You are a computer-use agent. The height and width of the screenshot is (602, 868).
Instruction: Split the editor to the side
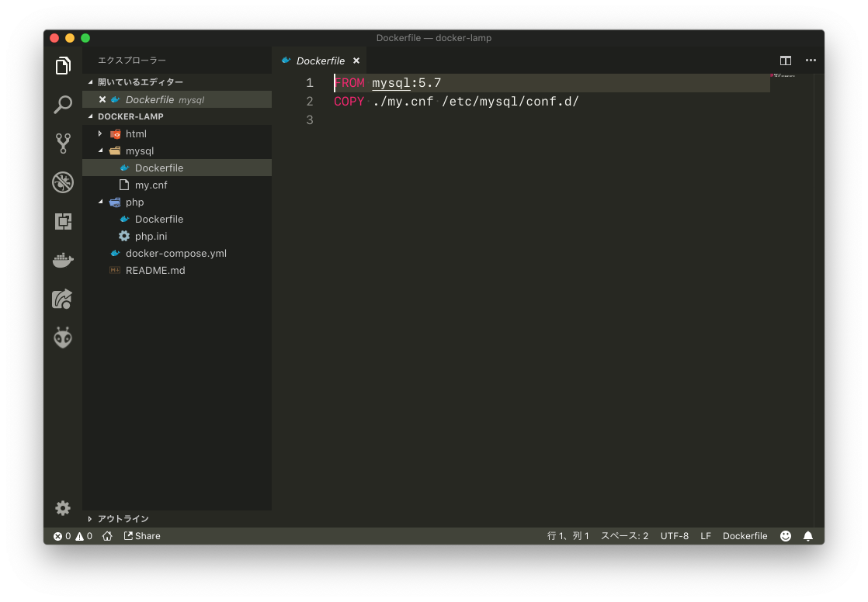click(786, 61)
